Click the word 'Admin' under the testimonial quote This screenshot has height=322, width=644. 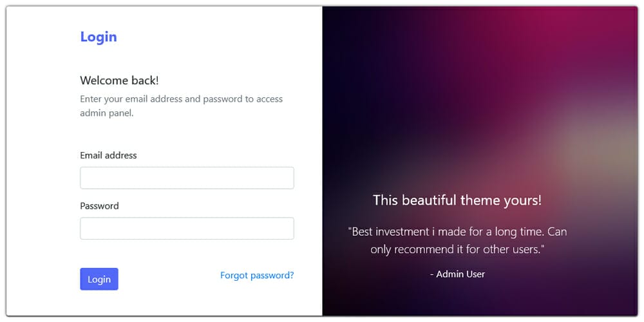point(448,274)
